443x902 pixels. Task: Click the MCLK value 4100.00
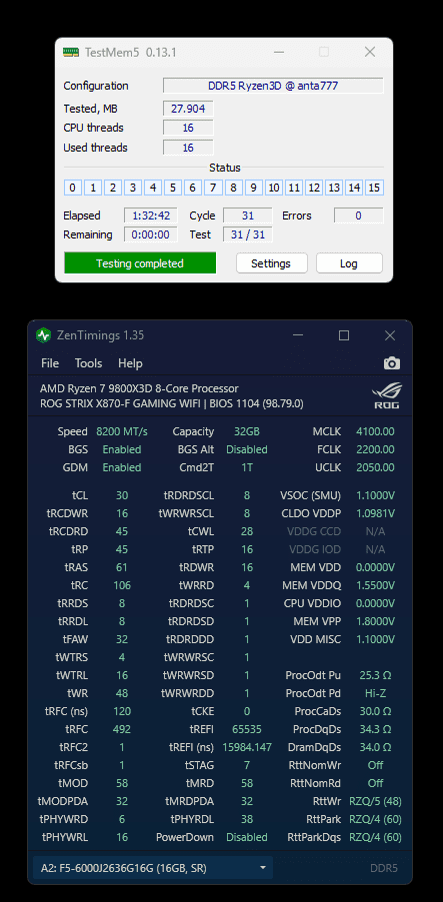click(375, 431)
